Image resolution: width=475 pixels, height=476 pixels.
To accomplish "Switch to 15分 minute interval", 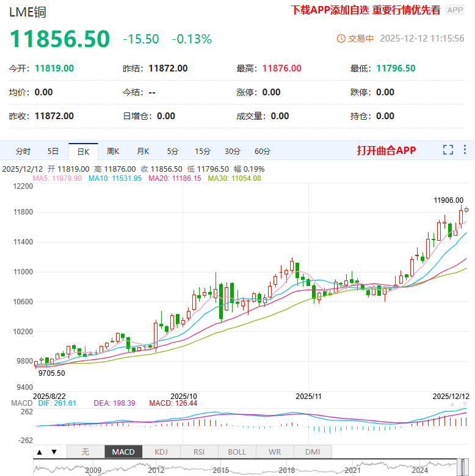I will 203,151.
